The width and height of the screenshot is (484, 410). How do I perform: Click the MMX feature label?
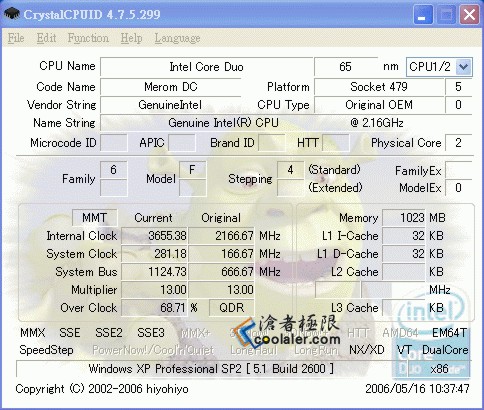(33, 333)
